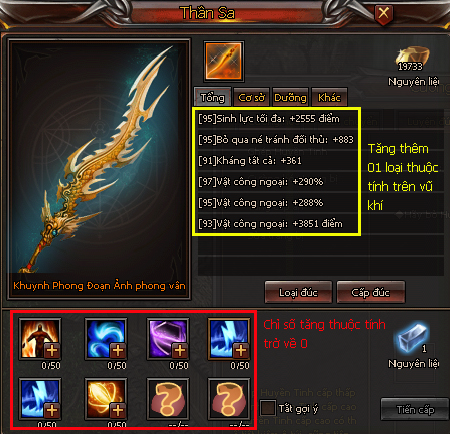
Task: Open the Dưỡng tab
Action: 290,97
